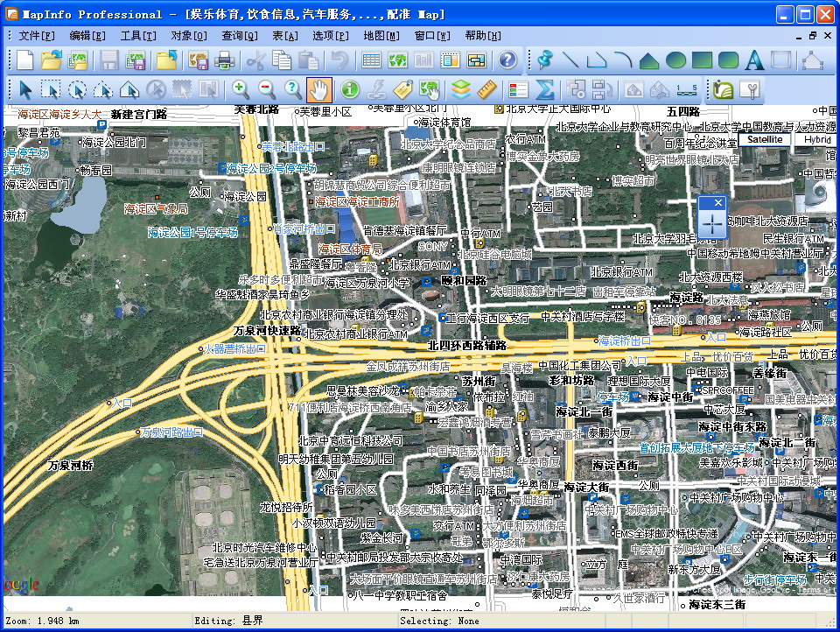Image resolution: width=840 pixels, height=632 pixels.
Task: Open the 地图[M] menu
Action: (x=381, y=36)
